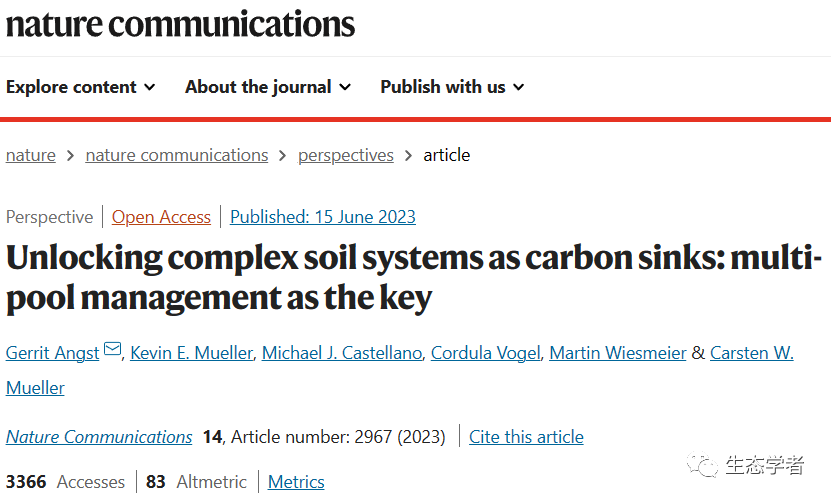Expand the Explore content dropdown
The image size is (831, 501).
[x=80, y=87]
